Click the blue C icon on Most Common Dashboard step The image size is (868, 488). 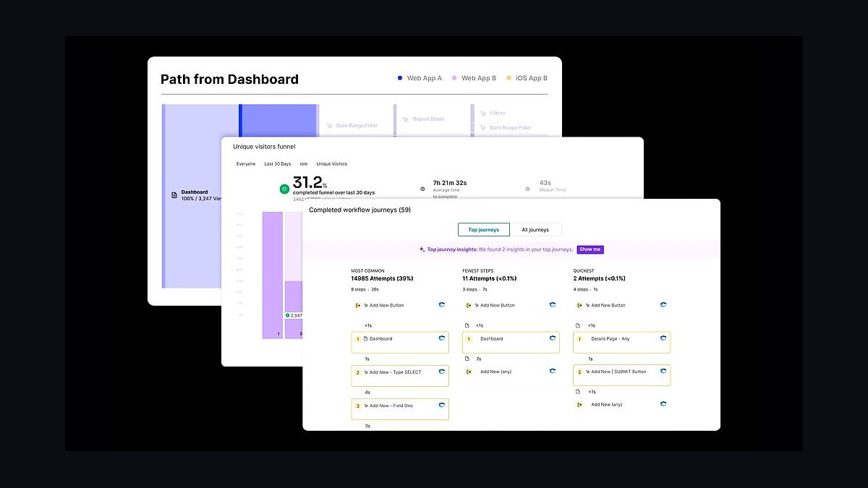tap(441, 338)
